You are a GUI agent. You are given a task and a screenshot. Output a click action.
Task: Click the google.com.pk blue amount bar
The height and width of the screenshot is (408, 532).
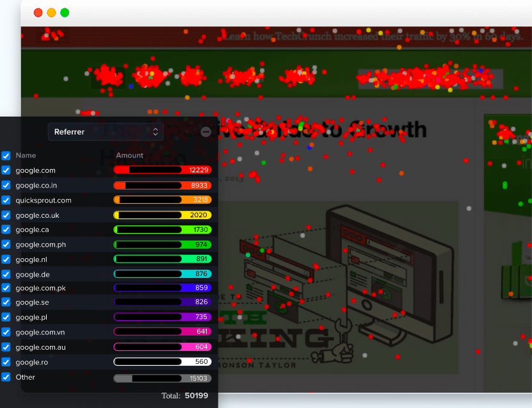tap(162, 289)
